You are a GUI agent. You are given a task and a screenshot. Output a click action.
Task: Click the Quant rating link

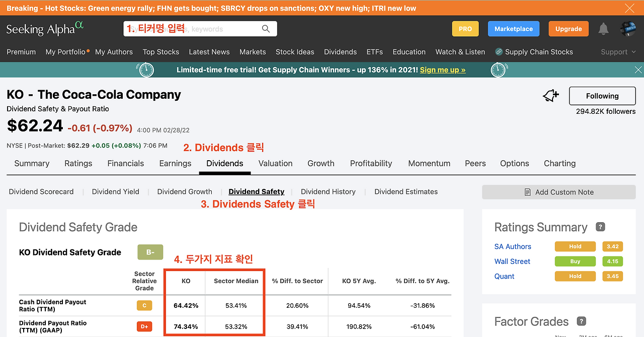(x=504, y=276)
